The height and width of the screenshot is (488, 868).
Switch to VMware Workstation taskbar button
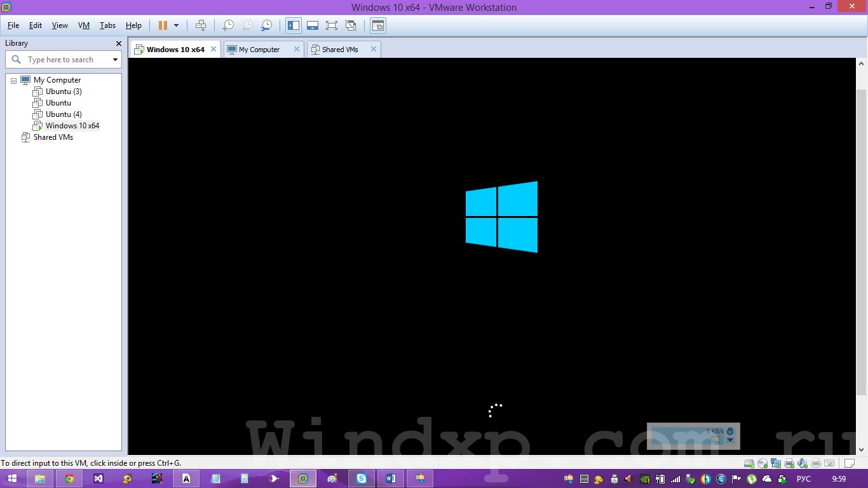click(303, 478)
